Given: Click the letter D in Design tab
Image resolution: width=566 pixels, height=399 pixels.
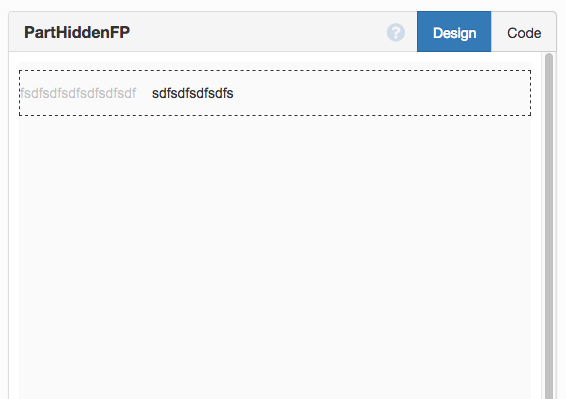Looking at the screenshot, I should (437, 33).
